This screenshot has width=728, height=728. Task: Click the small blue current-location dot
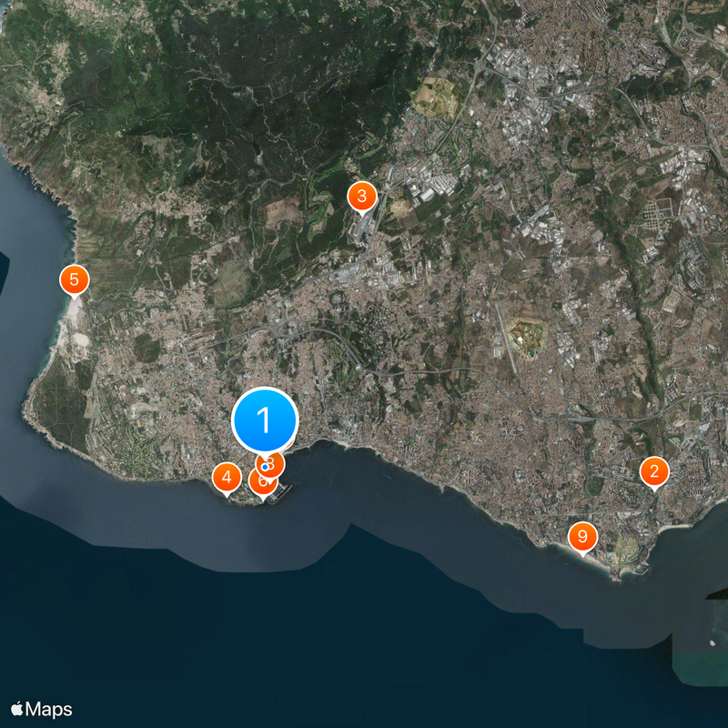pyautogui.click(x=265, y=465)
